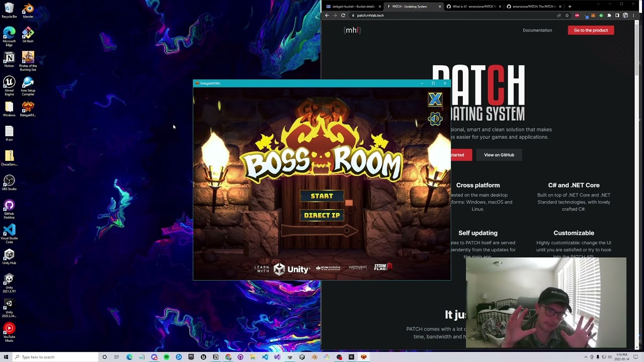The image size is (644, 362).
Task: Open Blender from the taskbar
Action: pyautogui.click(x=314, y=357)
